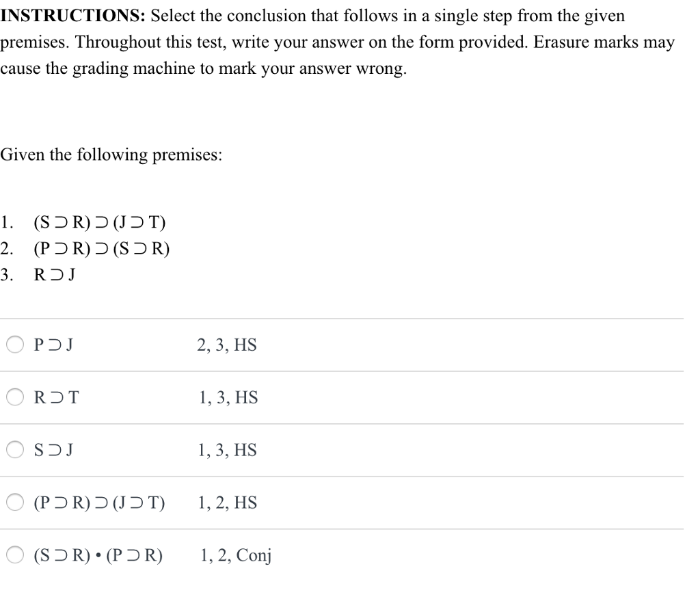Image resolution: width=700 pixels, height=601 pixels.
Task: Click premise 1 text (S ⊃ R) ⊃ (J ⊃ T)
Action: pyautogui.click(x=99, y=222)
